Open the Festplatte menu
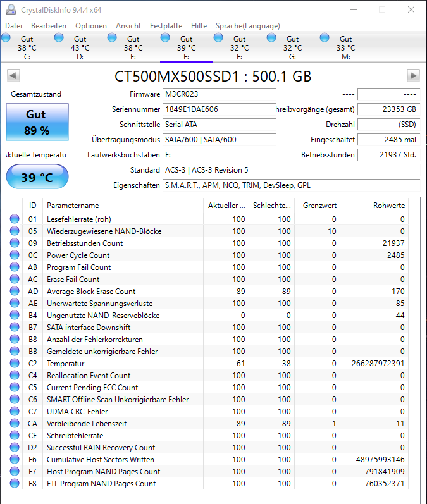The width and height of the screenshot is (427, 504). [166, 26]
